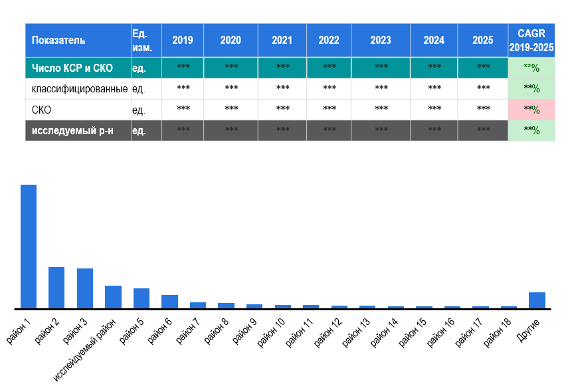570x392 pixels.
Task: Click the 2019 column header
Action: click(183, 41)
